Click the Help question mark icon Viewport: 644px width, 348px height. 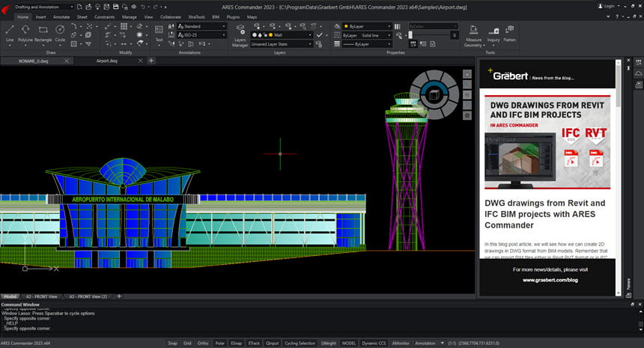tap(617, 16)
